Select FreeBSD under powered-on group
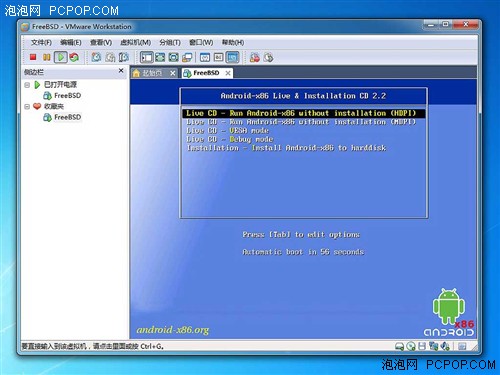Screen dimensions: 500x375 pyautogui.click(x=67, y=96)
